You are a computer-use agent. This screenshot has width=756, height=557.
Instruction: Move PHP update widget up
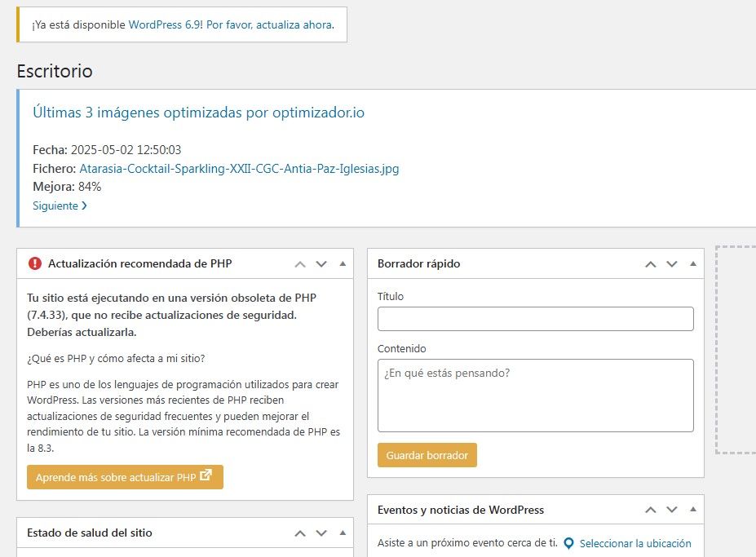pos(300,264)
